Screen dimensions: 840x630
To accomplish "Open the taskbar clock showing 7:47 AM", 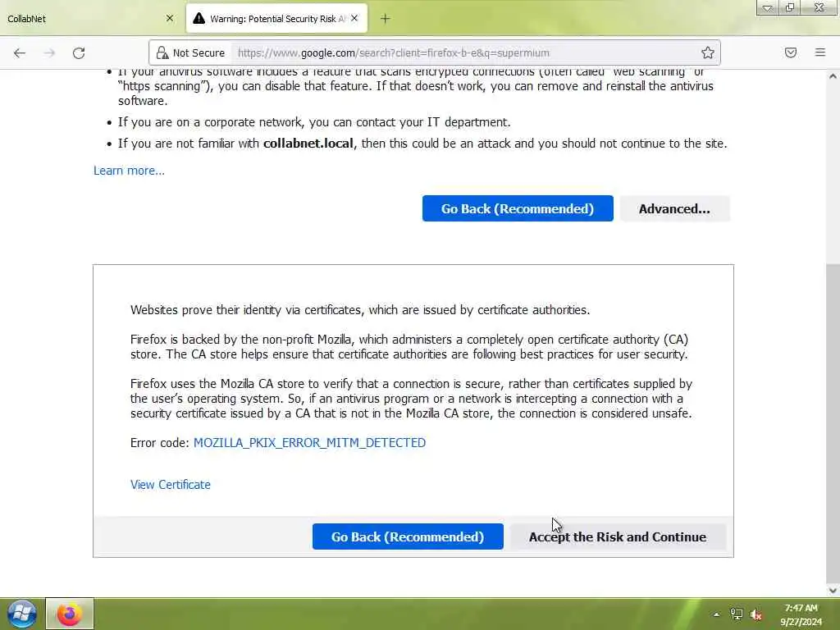I will [801, 614].
